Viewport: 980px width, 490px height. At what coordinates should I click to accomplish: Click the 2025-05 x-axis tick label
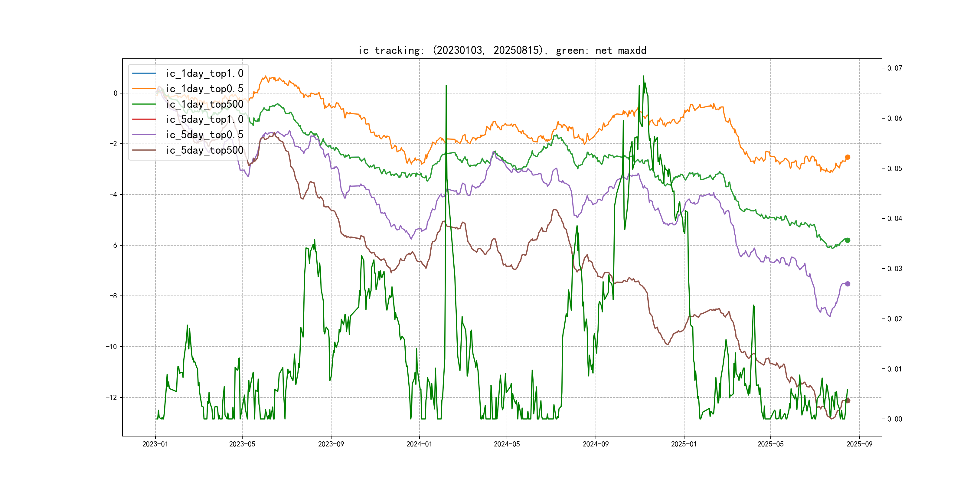(770, 444)
